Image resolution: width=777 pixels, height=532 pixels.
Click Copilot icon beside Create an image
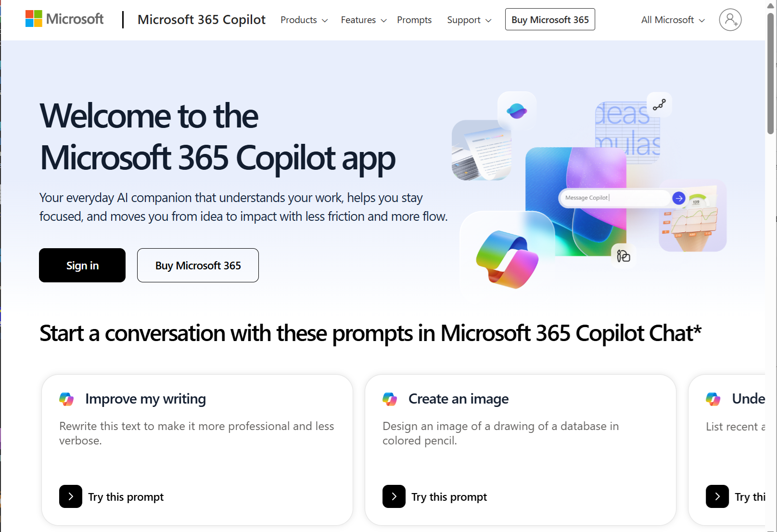(390, 399)
